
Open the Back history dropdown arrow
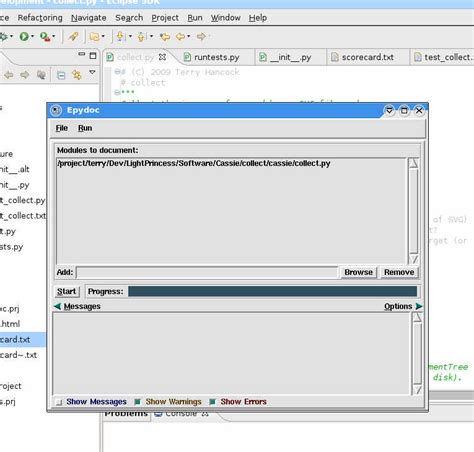(189, 36)
